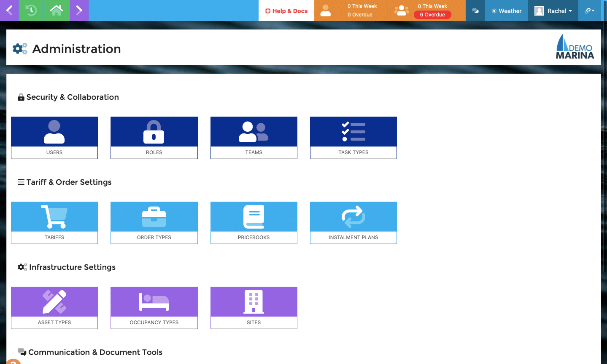Open the history icon in the toolbar

(31, 10)
